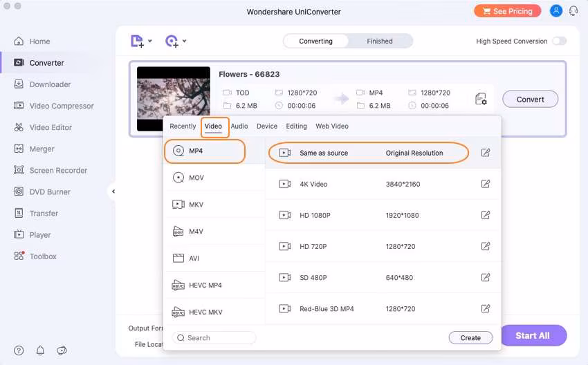Click the feedback chat icon
Screen dimensions: 588x365
62,350
